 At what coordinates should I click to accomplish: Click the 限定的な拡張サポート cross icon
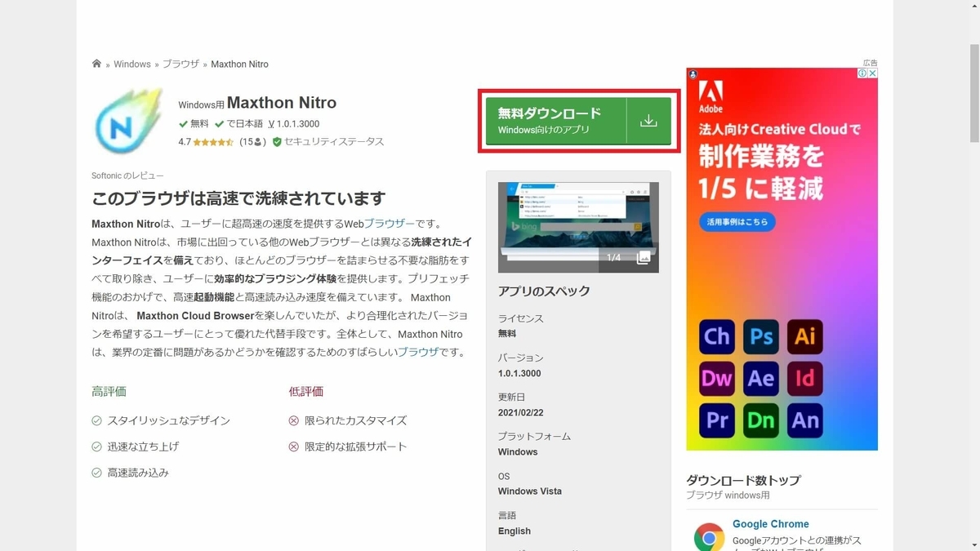(x=294, y=447)
